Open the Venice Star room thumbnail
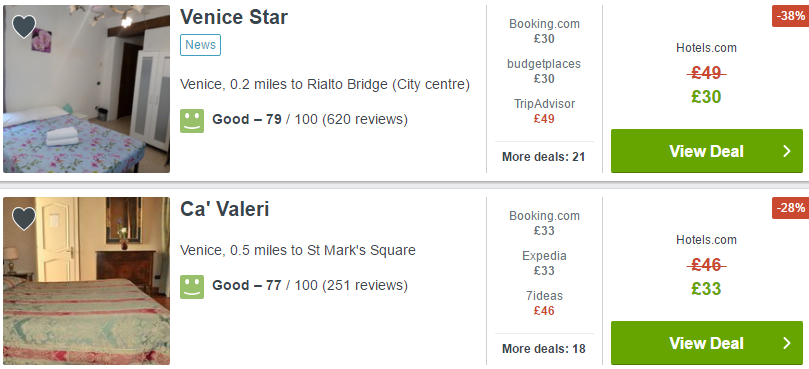The image size is (809, 369). 86,89
